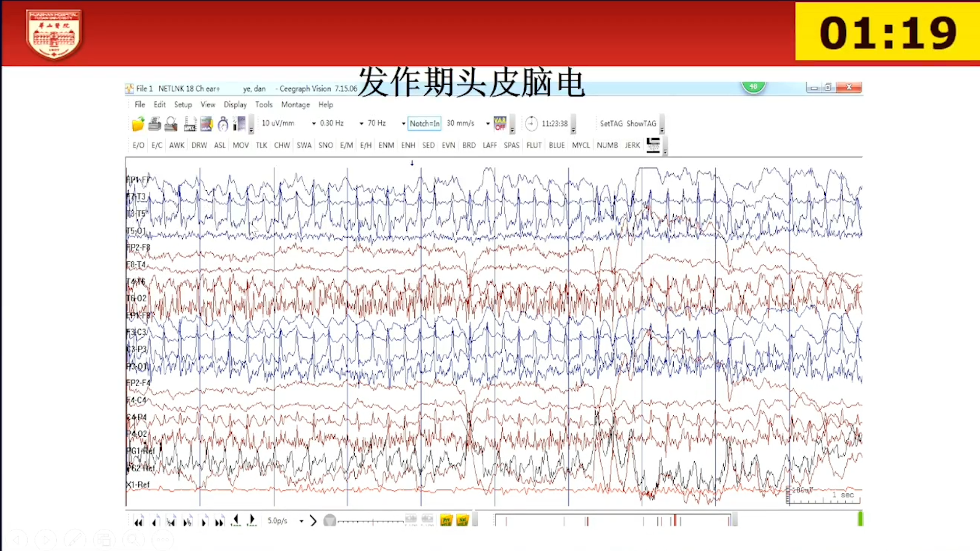
Task: Open the 5.0p/s paging speed dropdown
Action: (301, 521)
